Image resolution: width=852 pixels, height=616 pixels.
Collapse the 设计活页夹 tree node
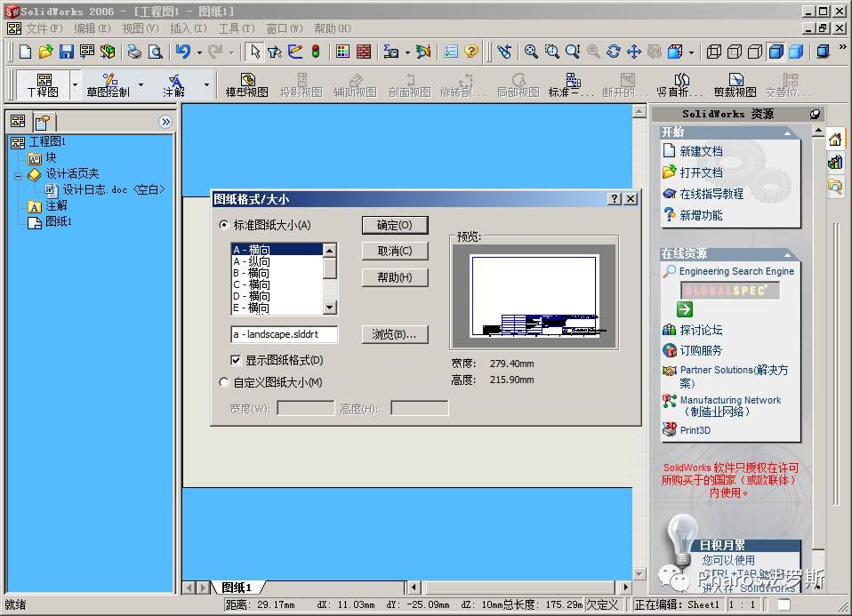point(18,176)
